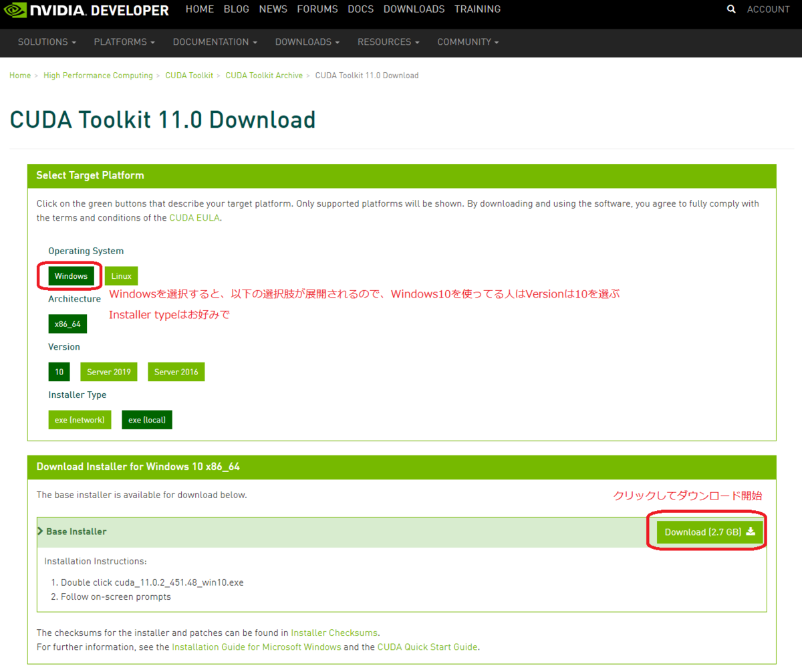Image resolution: width=802 pixels, height=672 pixels.
Task: Open the DOCUMENTATION dropdown menu
Action: [215, 42]
